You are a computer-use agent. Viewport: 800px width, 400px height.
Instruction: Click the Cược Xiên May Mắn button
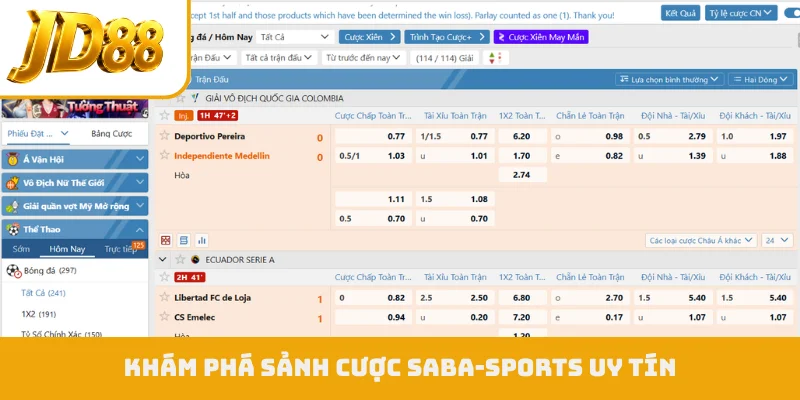click(541, 37)
